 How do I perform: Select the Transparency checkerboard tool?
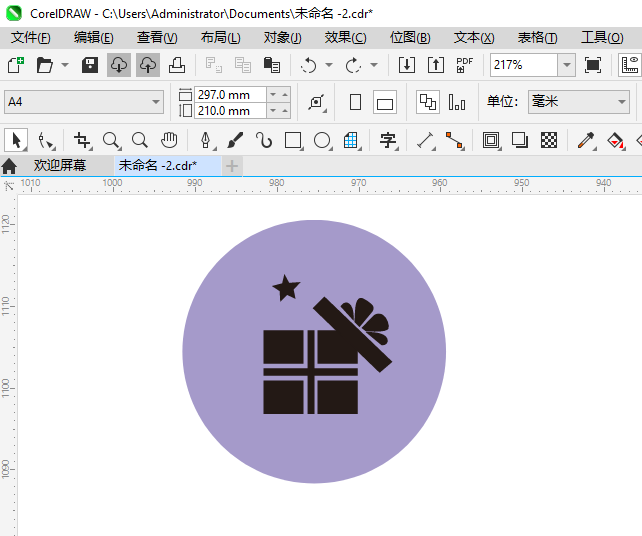pos(549,140)
